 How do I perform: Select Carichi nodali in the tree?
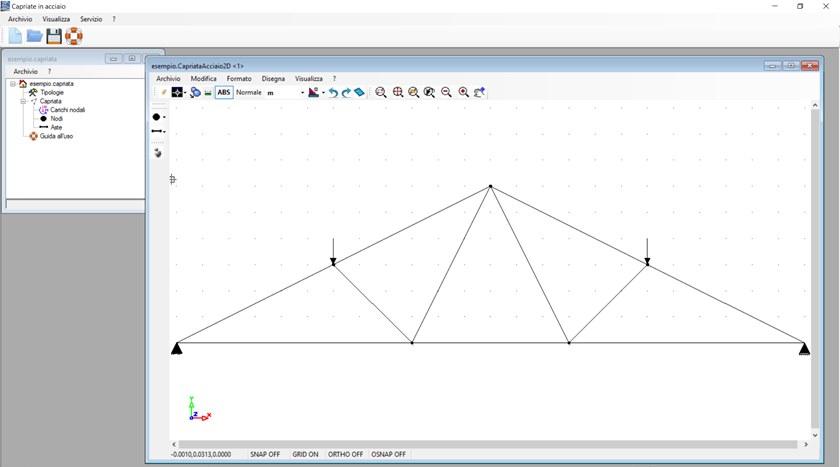tap(68, 110)
